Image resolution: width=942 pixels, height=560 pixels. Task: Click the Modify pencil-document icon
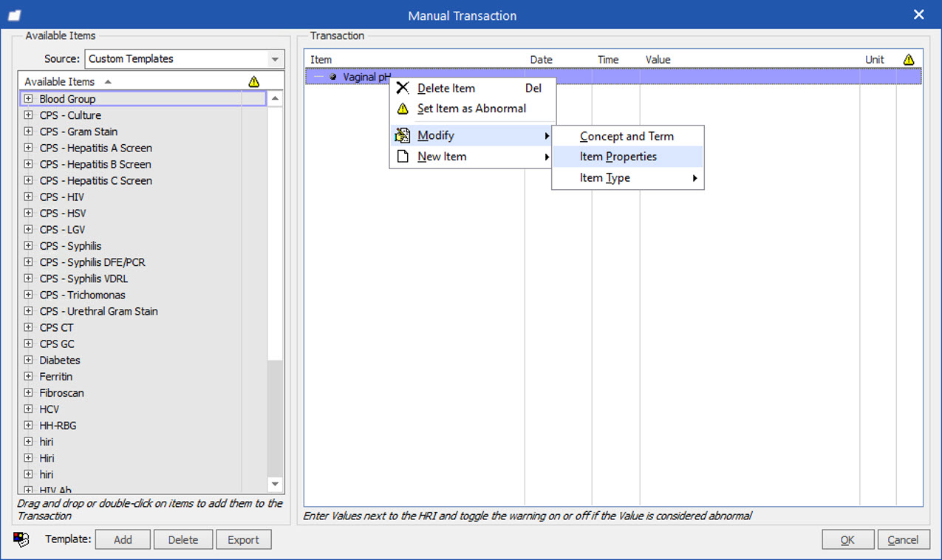click(x=403, y=135)
